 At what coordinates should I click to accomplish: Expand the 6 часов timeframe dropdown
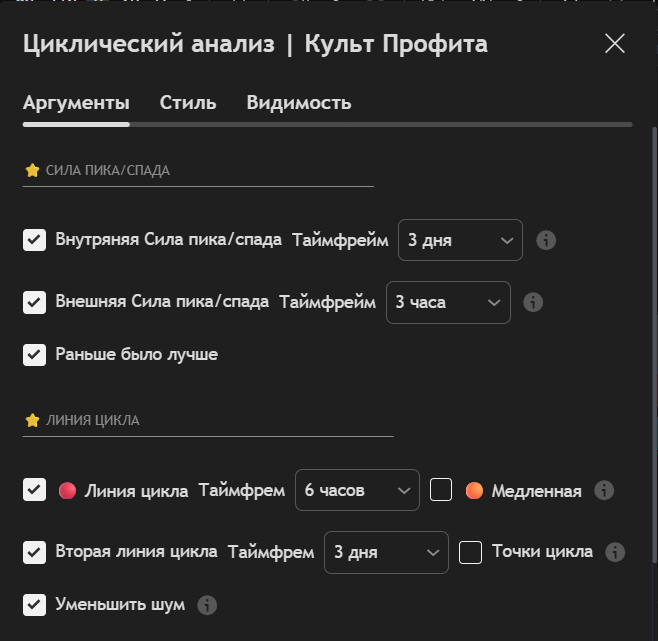357,490
